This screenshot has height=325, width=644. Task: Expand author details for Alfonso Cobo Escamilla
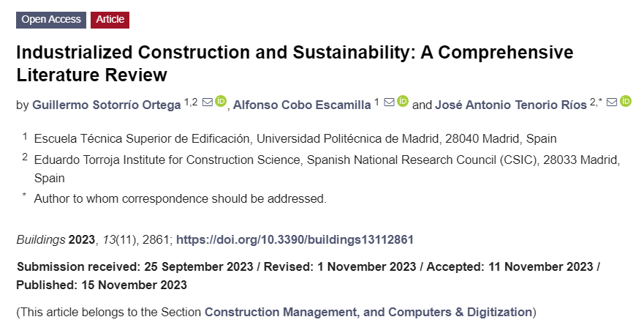pyautogui.click(x=302, y=105)
